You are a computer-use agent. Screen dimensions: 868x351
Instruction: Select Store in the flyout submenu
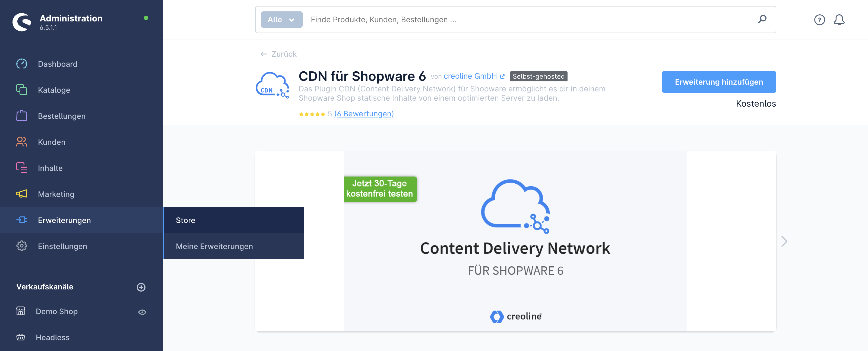(234, 220)
